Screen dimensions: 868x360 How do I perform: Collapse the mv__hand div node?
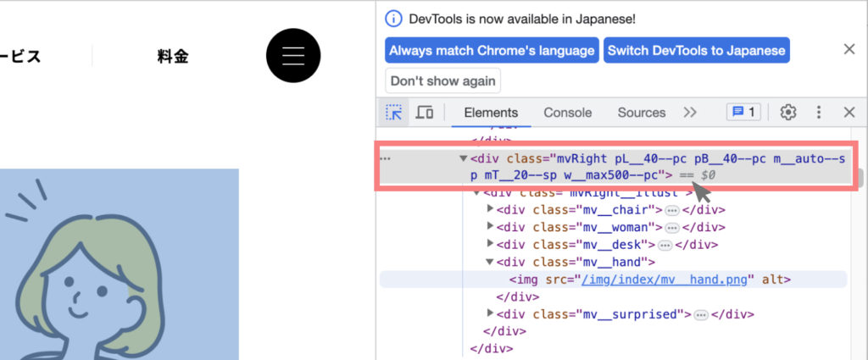(490, 263)
